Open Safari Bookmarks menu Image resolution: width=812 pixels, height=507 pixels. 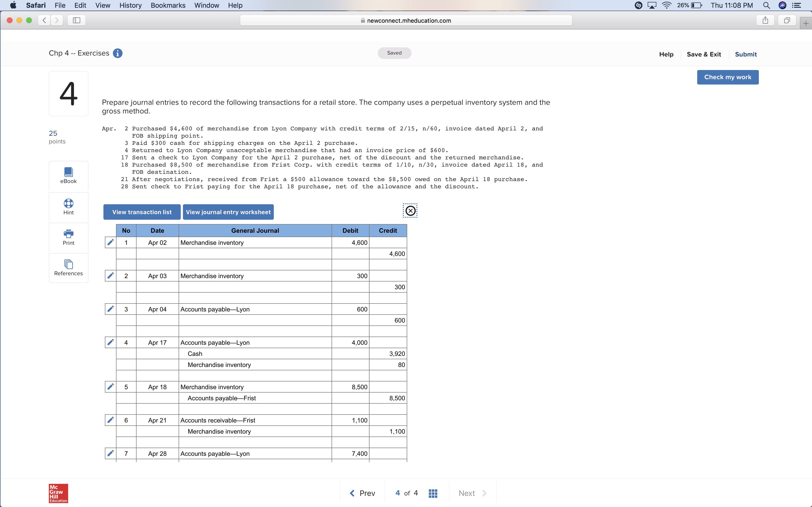[x=168, y=5]
